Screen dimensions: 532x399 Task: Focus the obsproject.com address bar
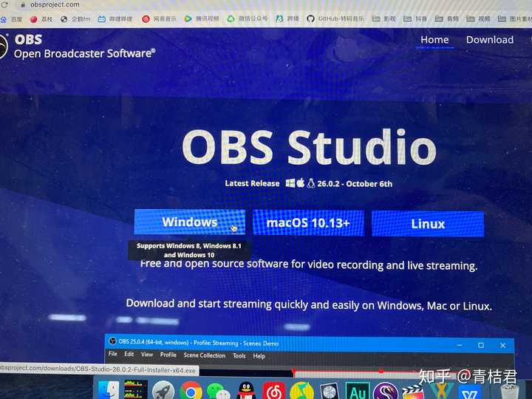[55, 4]
